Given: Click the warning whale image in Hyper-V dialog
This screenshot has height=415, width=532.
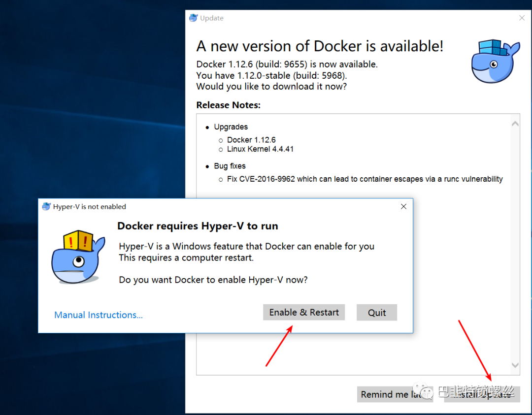Looking at the screenshot, I should point(78,256).
